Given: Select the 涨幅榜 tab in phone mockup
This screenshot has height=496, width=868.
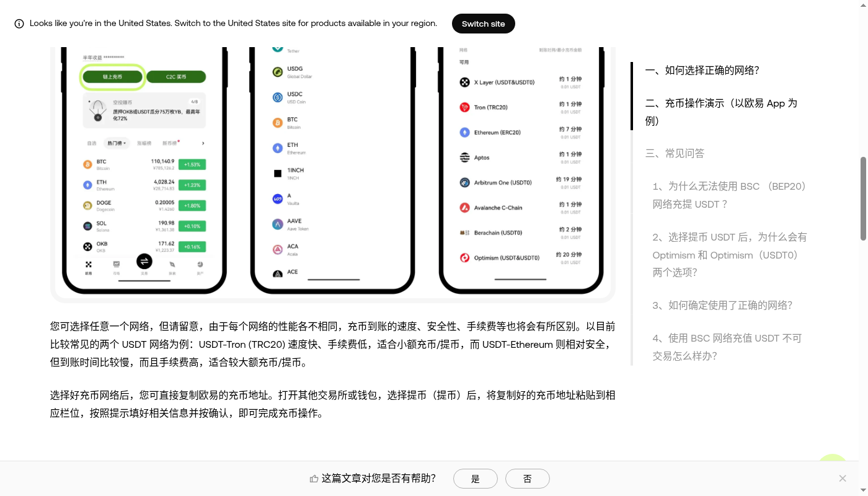Looking at the screenshot, I should pyautogui.click(x=144, y=143).
